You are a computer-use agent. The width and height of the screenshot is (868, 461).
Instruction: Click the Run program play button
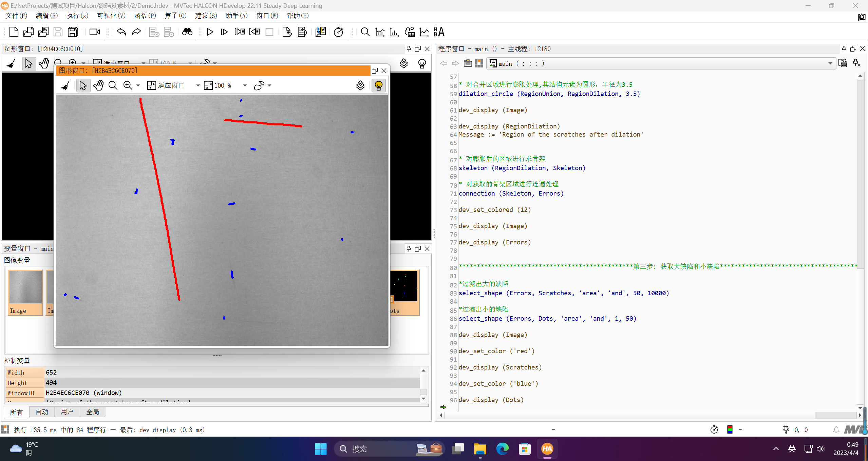(x=210, y=32)
